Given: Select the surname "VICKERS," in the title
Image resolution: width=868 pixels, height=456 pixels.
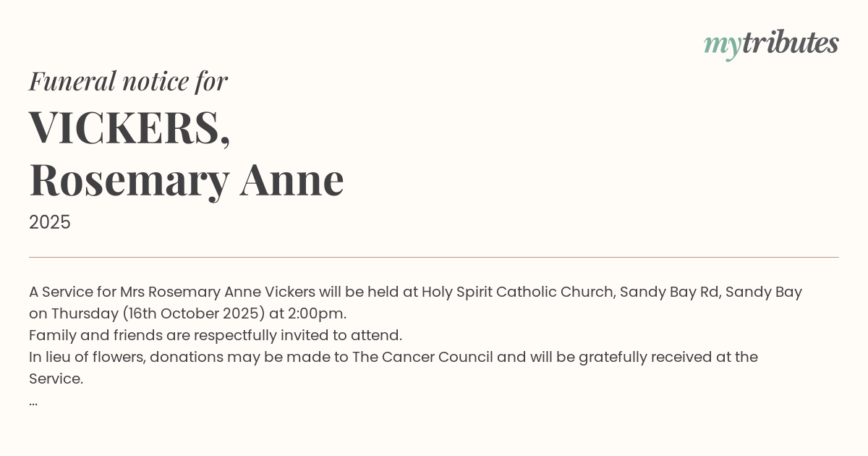Looking at the screenshot, I should pos(129,127).
